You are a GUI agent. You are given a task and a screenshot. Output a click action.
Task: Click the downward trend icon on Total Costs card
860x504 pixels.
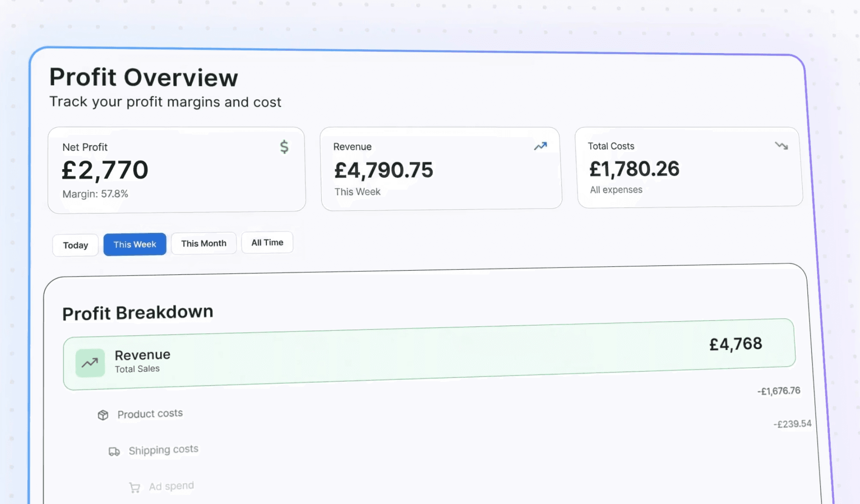coord(781,146)
